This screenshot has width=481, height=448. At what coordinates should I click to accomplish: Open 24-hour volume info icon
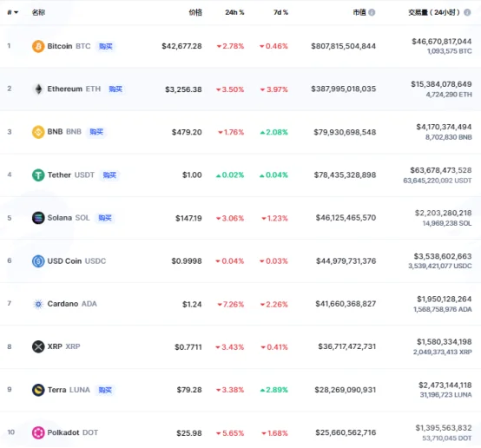tap(467, 12)
